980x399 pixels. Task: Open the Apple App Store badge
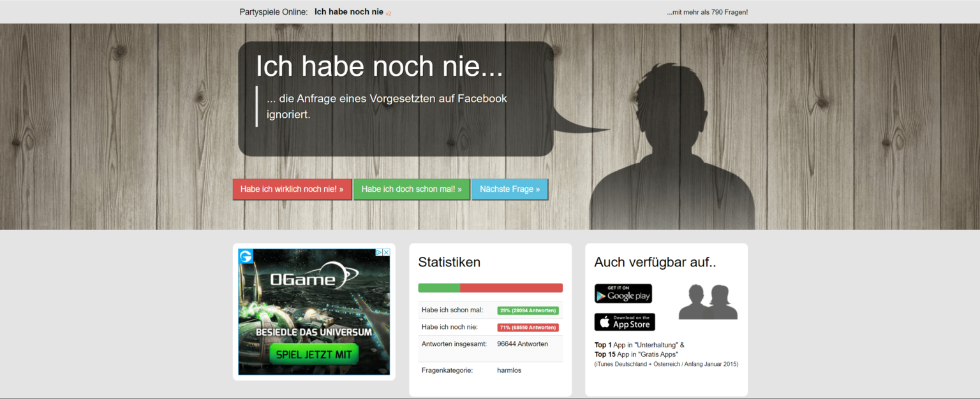coord(624,322)
